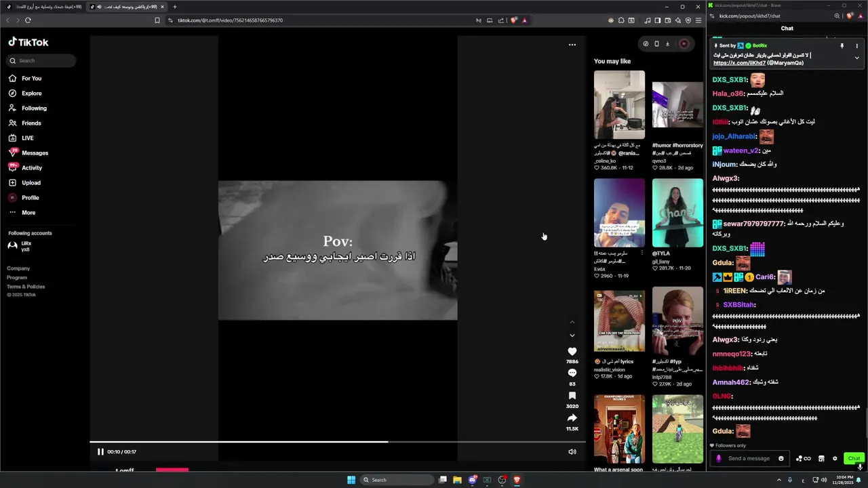Image resolution: width=868 pixels, height=488 pixels.
Task: Open Brave main hamburger menu
Action: click(x=698, y=20)
